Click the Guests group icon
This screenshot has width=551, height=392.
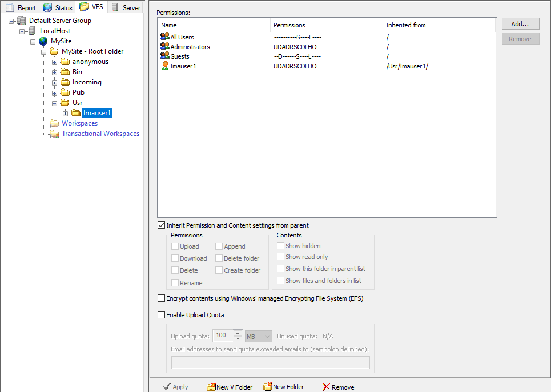pos(165,56)
